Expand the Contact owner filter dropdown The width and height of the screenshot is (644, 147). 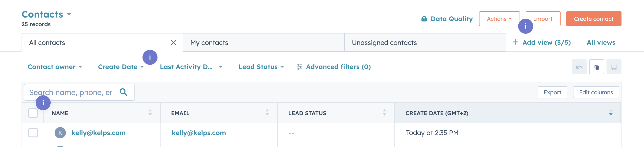[x=55, y=67]
